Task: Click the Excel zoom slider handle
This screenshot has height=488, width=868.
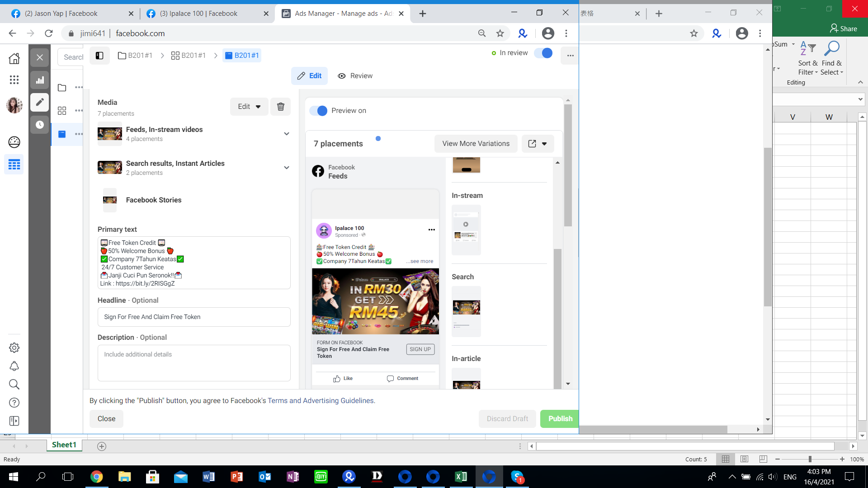Action: (x=810, y=459)
